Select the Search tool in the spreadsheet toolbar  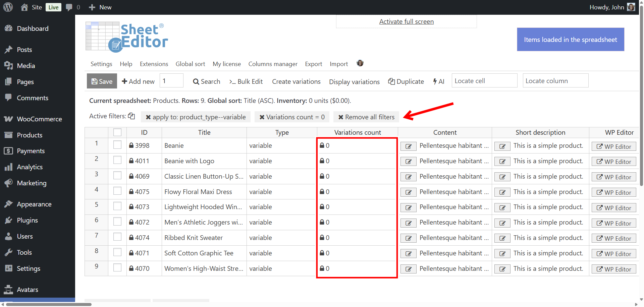point(206,81)
